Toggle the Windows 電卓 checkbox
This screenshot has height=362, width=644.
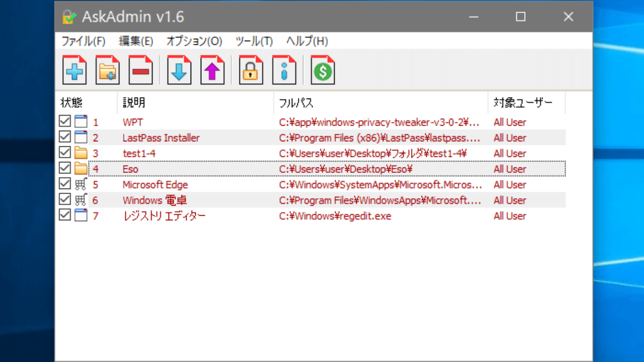point(65,200)
